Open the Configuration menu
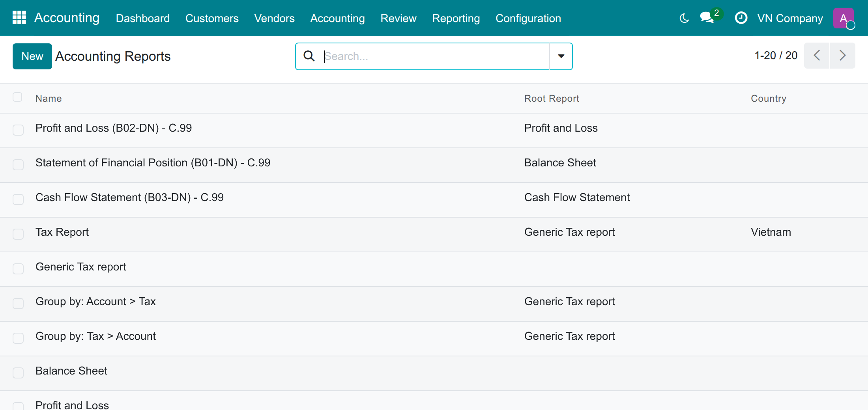The image size is (868, 410). click(x=528, y=18)
